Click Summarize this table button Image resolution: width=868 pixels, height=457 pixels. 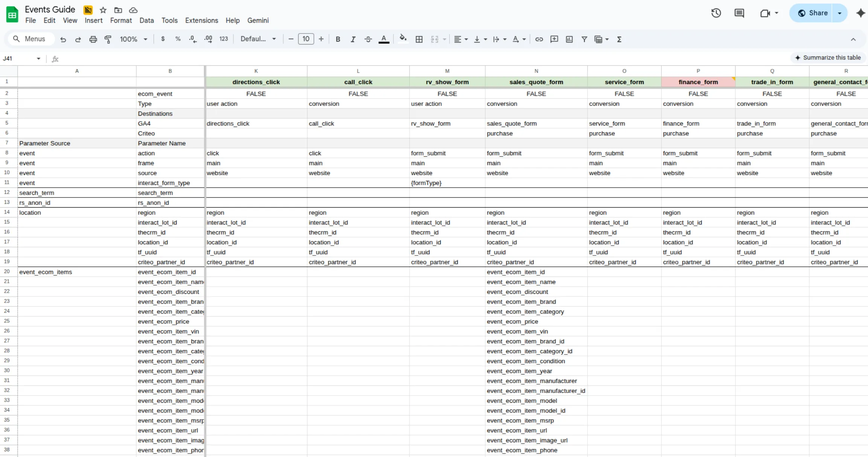(828, 58)
